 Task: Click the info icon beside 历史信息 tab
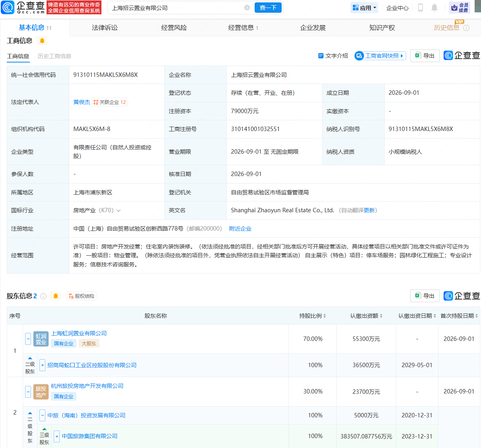pos(466,28)
